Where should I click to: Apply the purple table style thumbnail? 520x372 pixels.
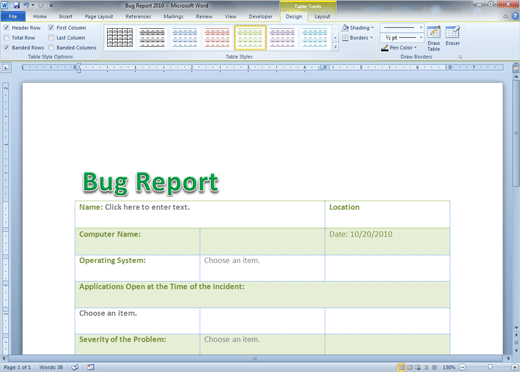click(x=282, y=38)
